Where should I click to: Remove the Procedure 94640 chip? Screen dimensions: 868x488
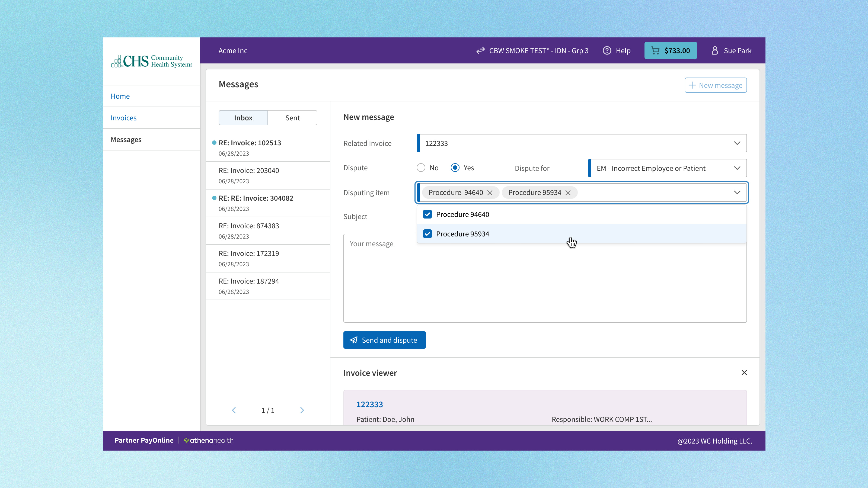(490, 193)
